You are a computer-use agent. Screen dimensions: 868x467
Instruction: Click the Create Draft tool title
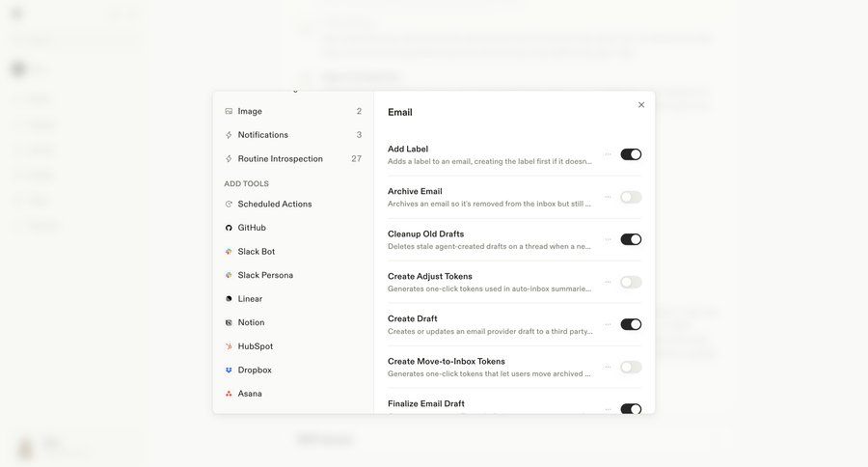click(413, 319)
